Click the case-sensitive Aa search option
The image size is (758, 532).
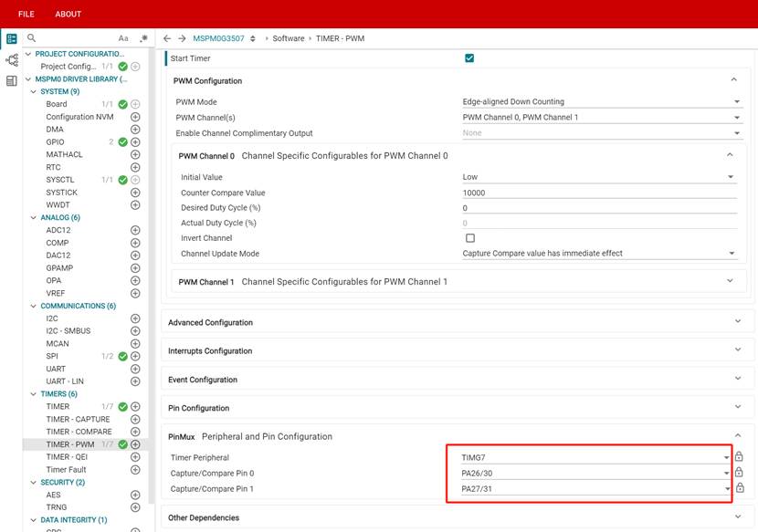point(123,38)
